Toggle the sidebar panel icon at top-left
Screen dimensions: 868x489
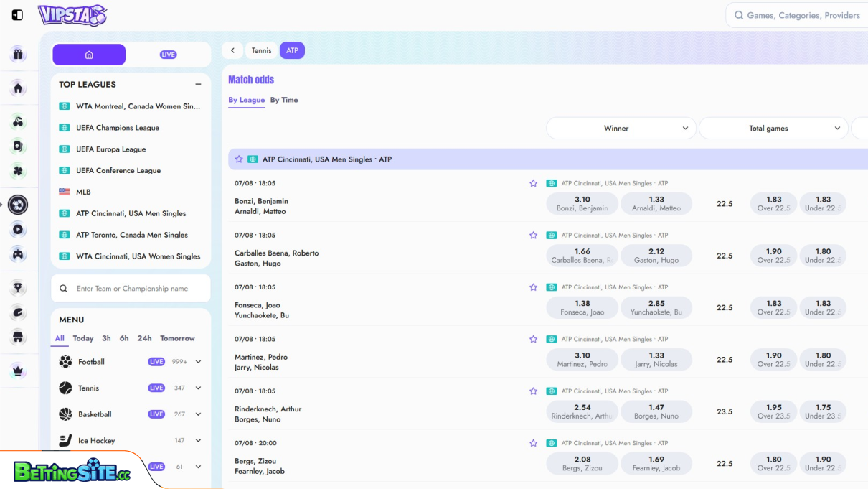(x=17, y=15)
